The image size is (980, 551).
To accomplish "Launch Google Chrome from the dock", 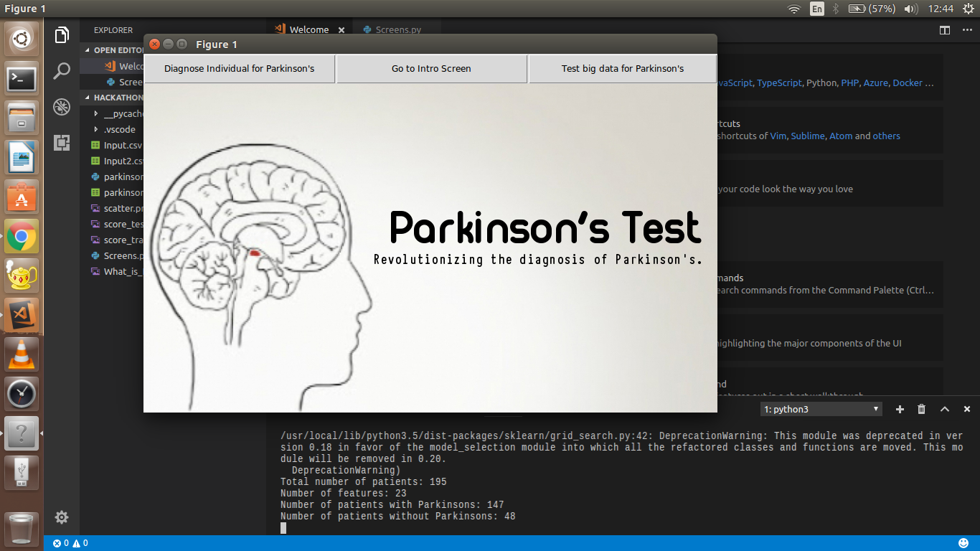I will tap(22, 236).
